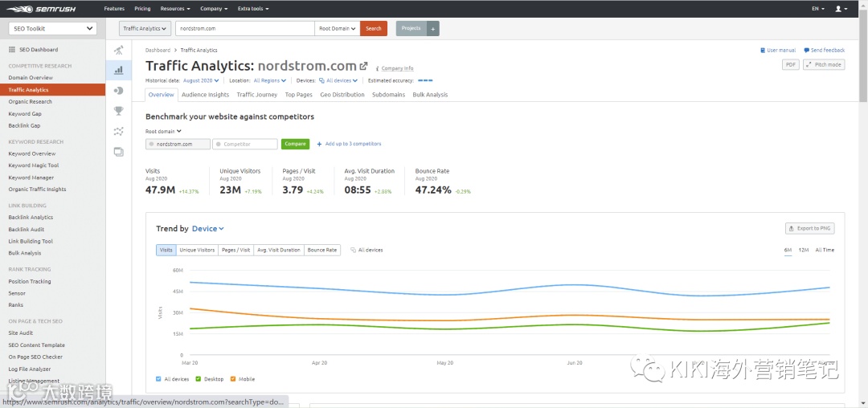The width and height of the screenshot is (868, 408).
Task: Click the Send feedback speech icon
Action: 807,51
